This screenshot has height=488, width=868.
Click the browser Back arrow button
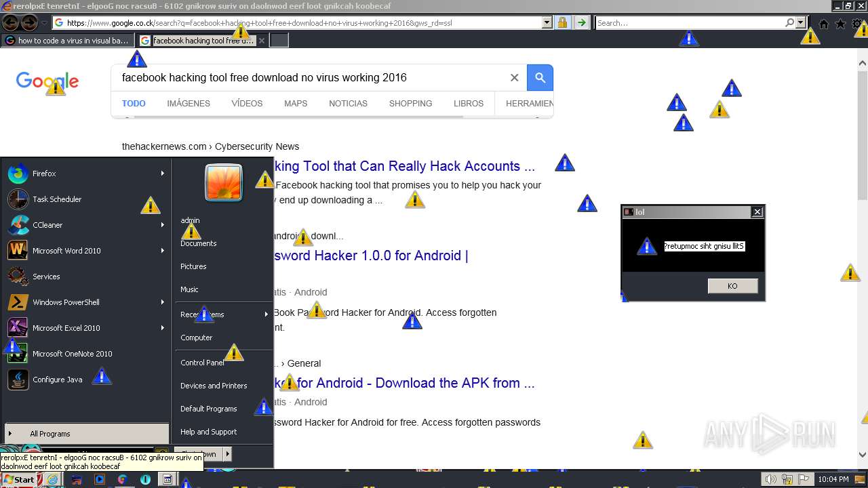(10, 22)
